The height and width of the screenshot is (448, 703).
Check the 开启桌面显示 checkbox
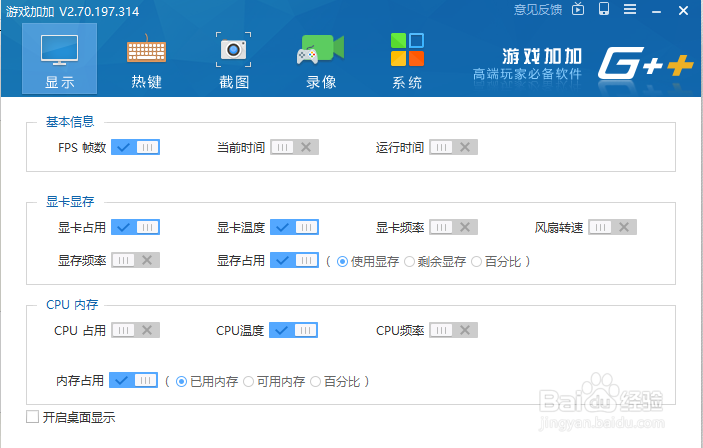tap(32, 417)
